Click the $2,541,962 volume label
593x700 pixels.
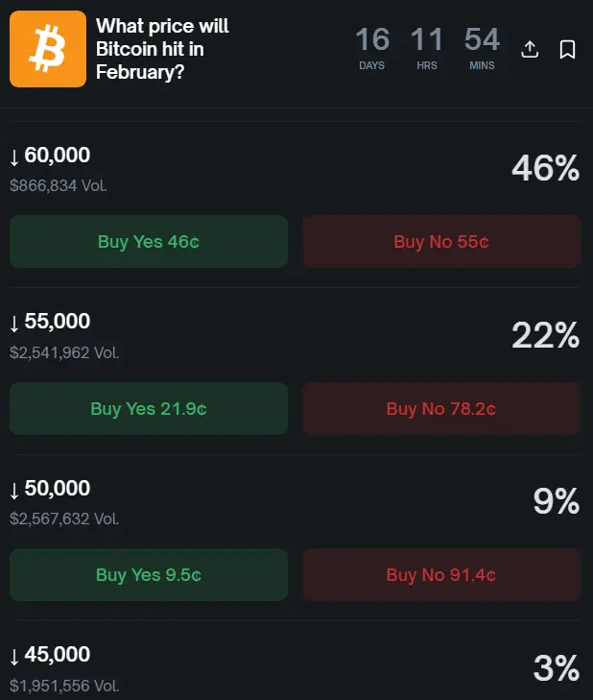point(64,352)
